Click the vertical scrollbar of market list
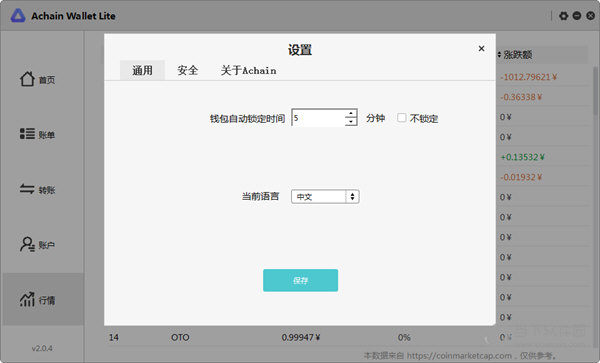 tap(596, 90)
